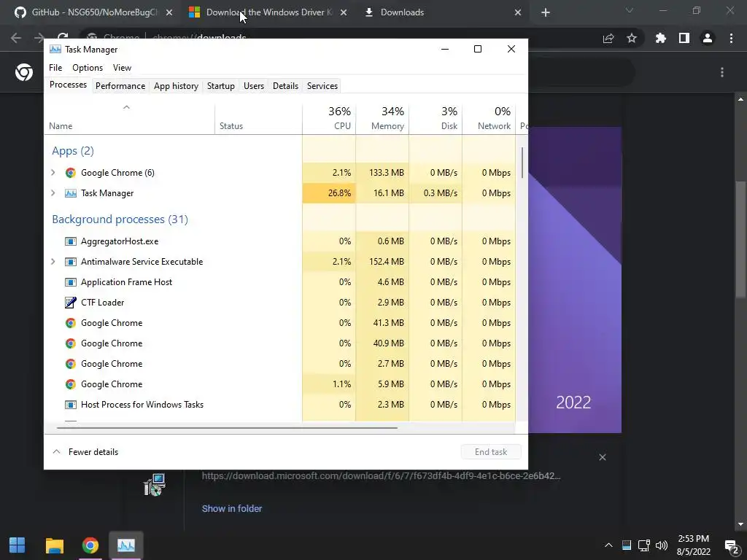This screenshot has height=560, width=747.
Task: Close the GitHub browser tab
Action: (169, 12)
